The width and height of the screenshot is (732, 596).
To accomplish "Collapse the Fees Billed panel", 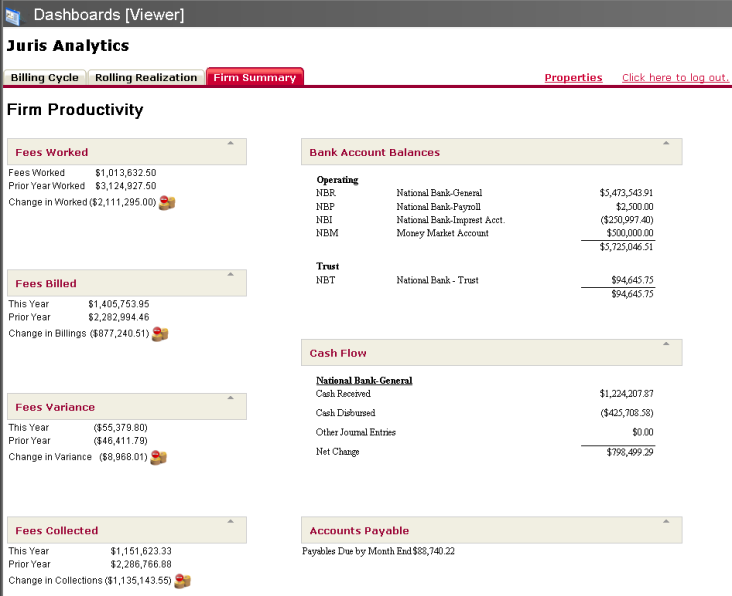I will 230,274.
